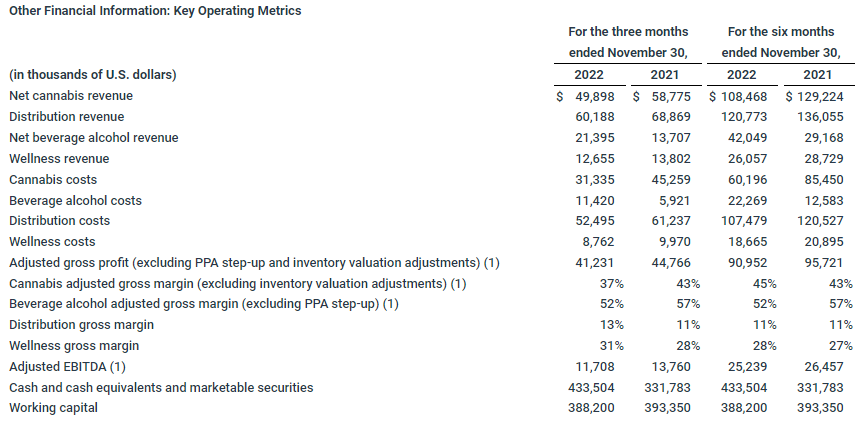Select the '(in thousands of U.S. dollars)' note

coord(93,75)
